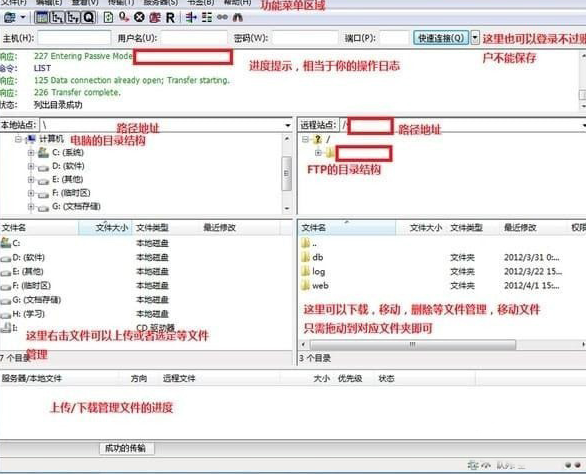The image size is (586, 475).
Task: Toggle directory comparison icon
Action: (207, 18)
